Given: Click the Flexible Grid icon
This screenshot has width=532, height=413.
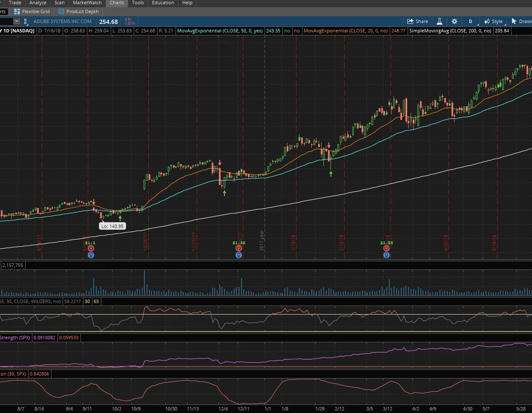Looking at the screenshot, I should click(17, 12).
